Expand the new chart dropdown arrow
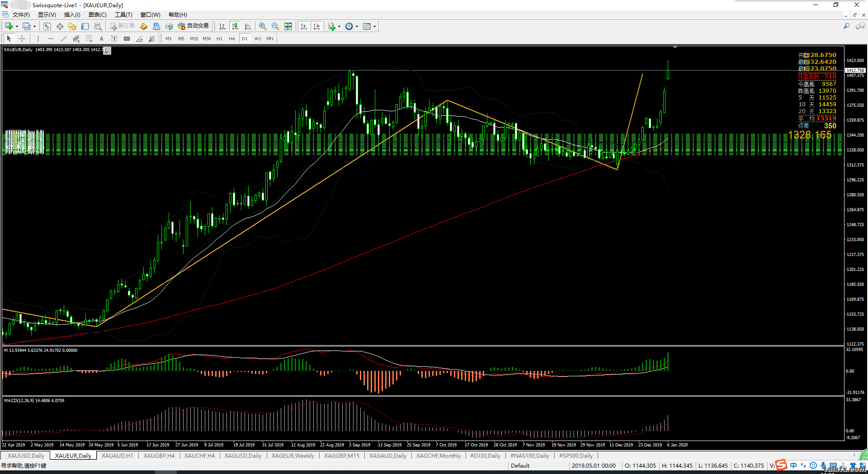 [x=17, y=26]
